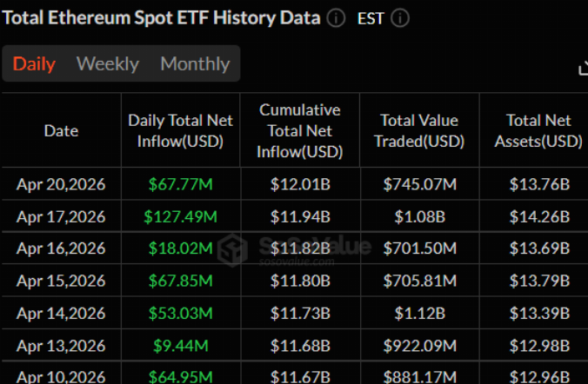Click the $1.12B value traded cell
This screenshot has width=588, height=384.
point(419,313)
